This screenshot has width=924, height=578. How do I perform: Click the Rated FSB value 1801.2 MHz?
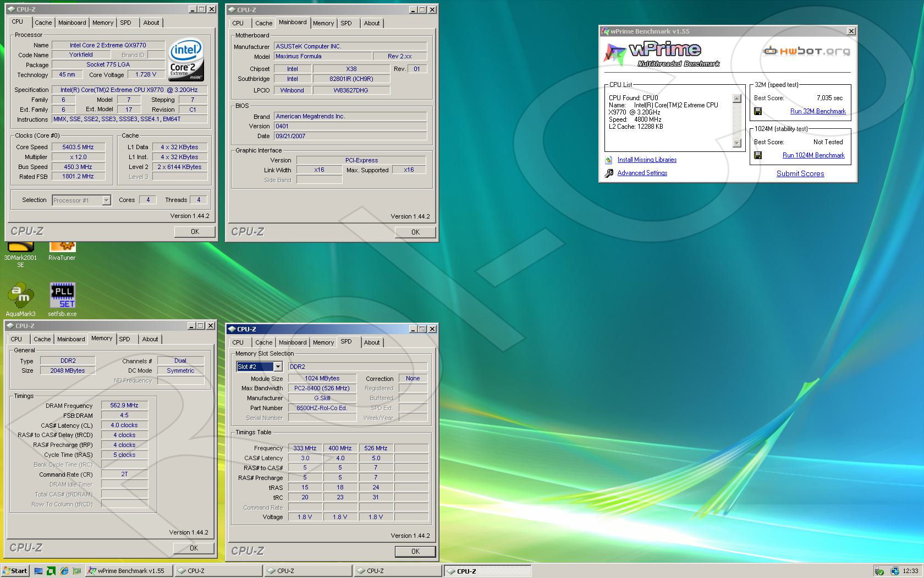point(78,177)
